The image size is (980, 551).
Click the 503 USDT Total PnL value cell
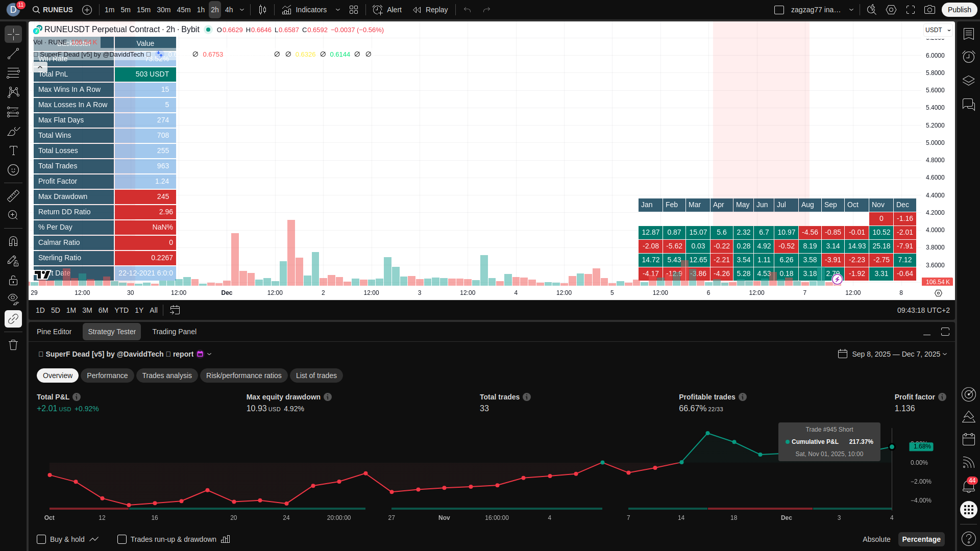tap(145, 74)
